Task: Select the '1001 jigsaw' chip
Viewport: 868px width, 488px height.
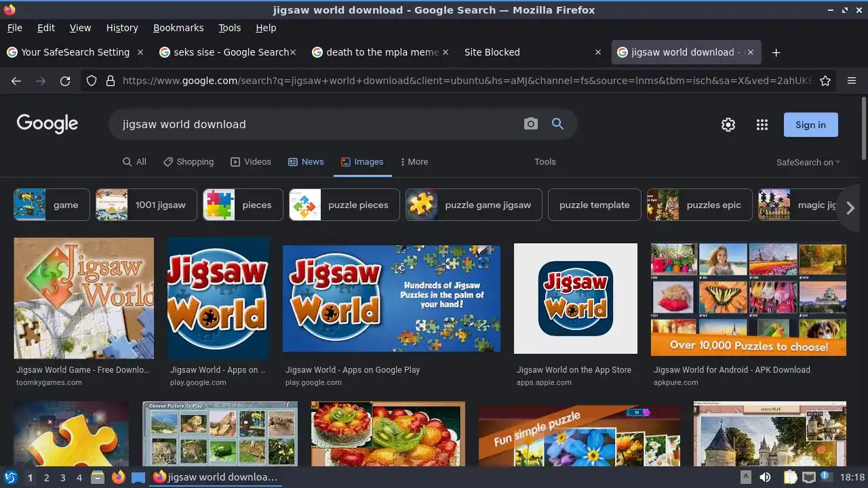Action: 146,205
